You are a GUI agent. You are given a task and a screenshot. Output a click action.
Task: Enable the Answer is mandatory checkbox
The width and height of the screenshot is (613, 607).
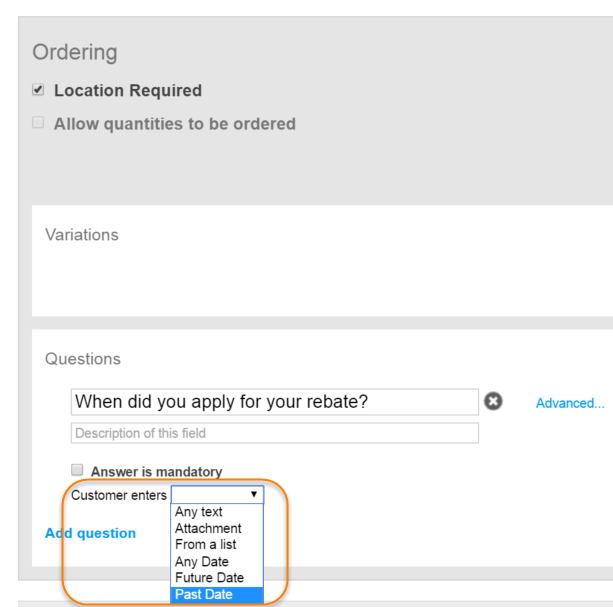pyautogui.click(x=78, y=470)
